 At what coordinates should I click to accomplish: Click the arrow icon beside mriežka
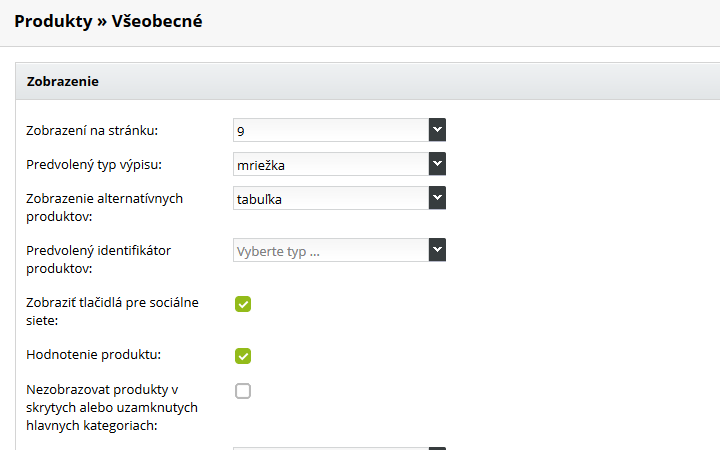[437, 164]
